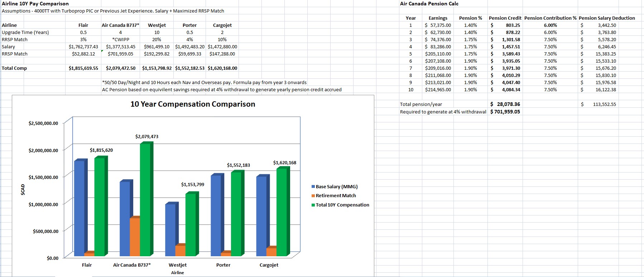Select the Pension Credit column header
Screen dimensions: 644x277
tap(505, 18)
